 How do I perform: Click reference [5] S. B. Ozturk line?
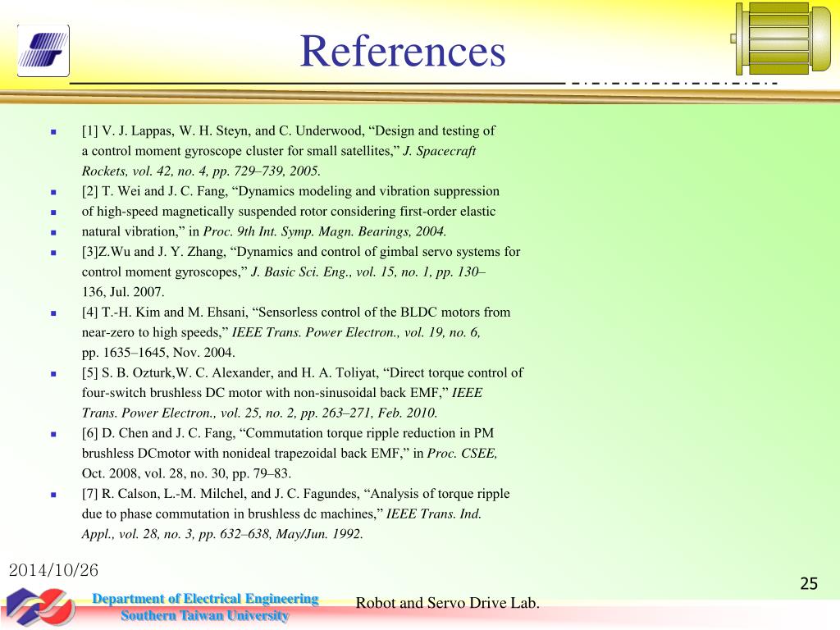[x=302, y=373]
